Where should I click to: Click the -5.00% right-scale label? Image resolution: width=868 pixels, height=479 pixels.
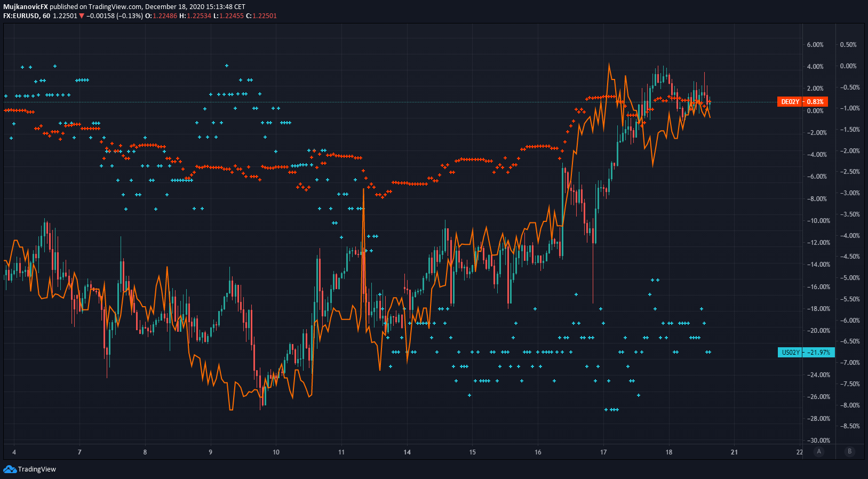(x=849, y=278)
